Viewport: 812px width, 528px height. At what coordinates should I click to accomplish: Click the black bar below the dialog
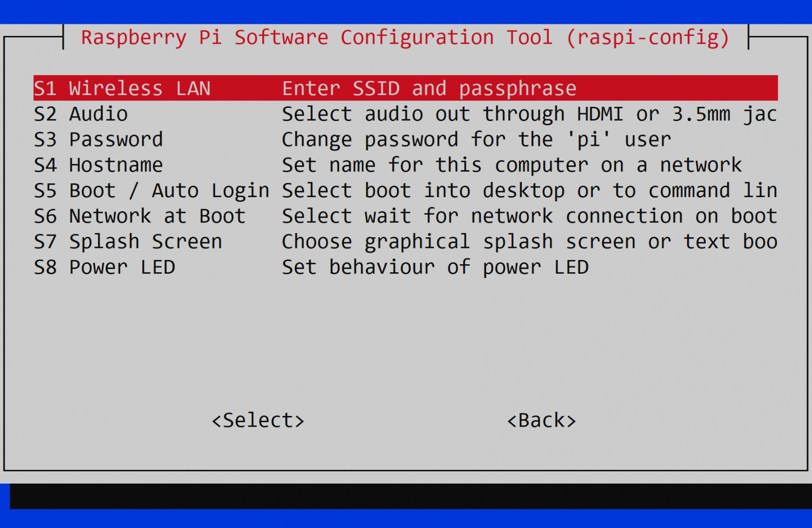[x=410, y=496]
